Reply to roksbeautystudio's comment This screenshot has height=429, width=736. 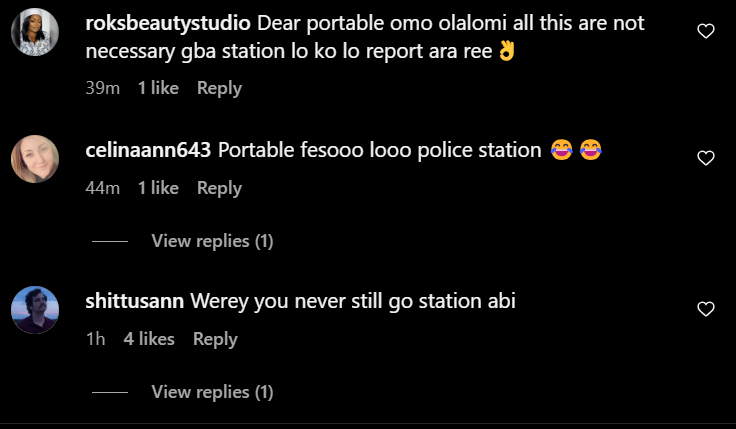tap(219, 88)
